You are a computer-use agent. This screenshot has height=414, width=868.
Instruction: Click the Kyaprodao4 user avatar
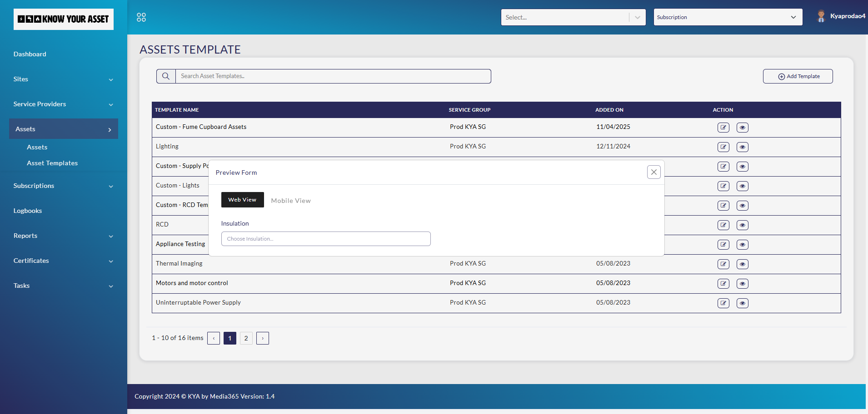[821, 16]
